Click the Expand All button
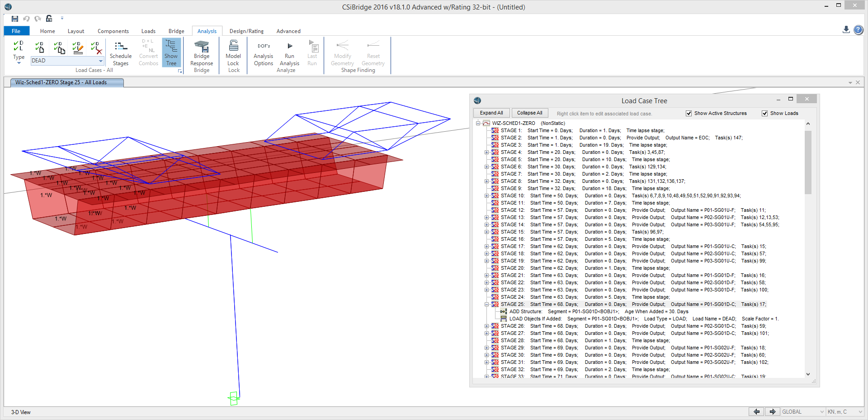The width and height of the screenshot is (868, 420). click(491, 113)
